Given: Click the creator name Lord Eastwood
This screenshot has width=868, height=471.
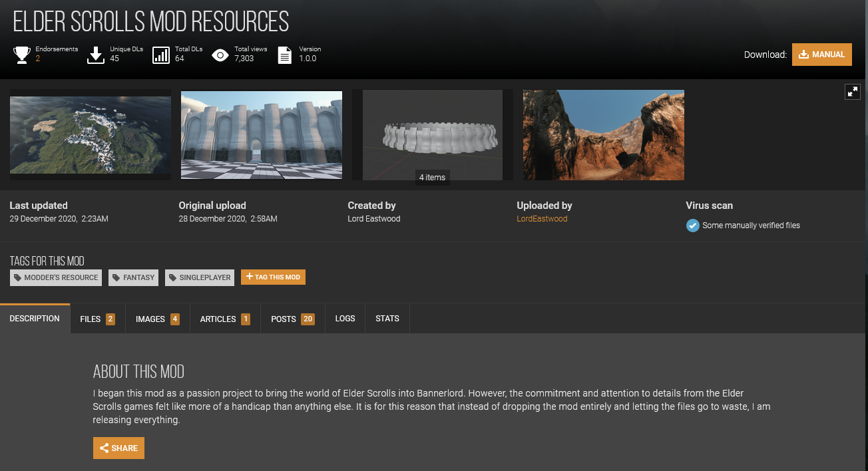Looking at the screenshot, I should [374, 218].
